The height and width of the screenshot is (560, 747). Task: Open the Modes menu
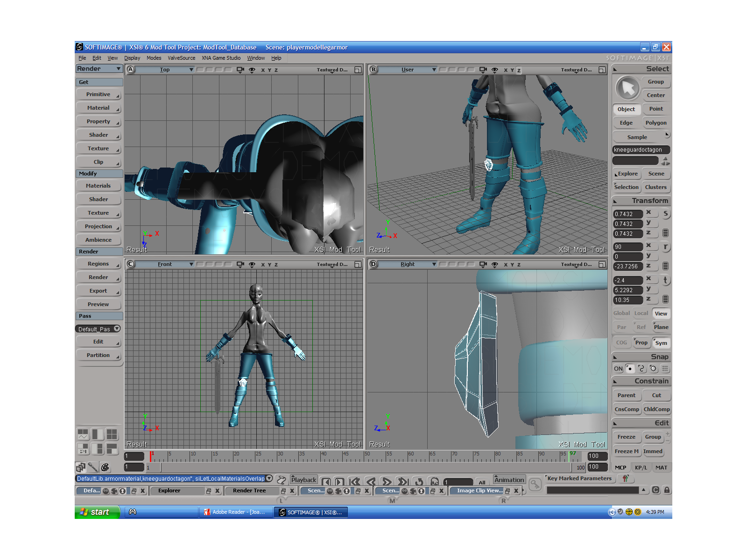pyautogui.click(x=154, y=58)
